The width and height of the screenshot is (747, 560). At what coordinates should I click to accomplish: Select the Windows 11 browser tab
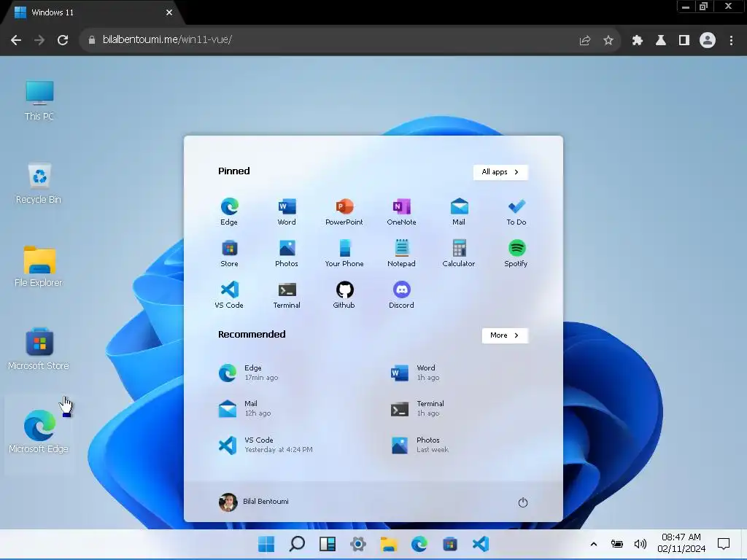tap(90, 12)
